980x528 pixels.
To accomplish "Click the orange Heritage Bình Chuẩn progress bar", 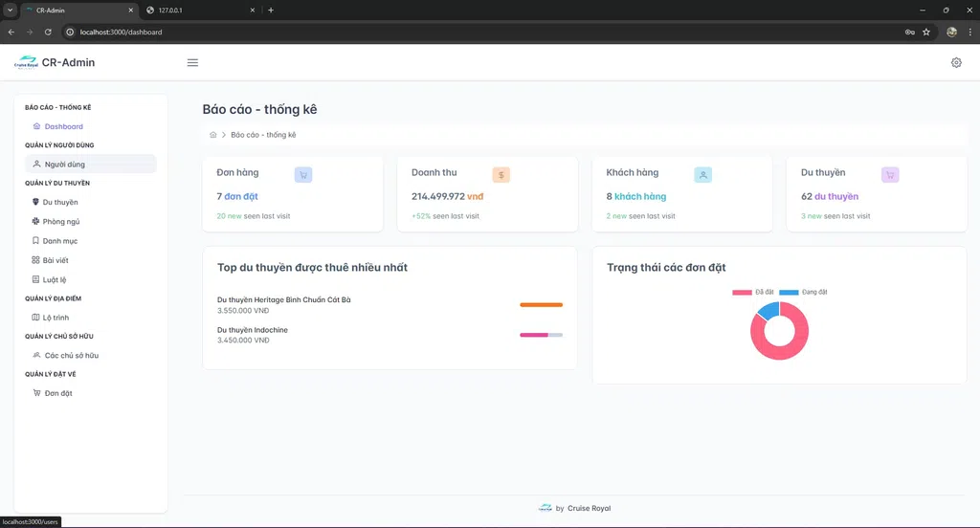I will [x=542, y=305].
